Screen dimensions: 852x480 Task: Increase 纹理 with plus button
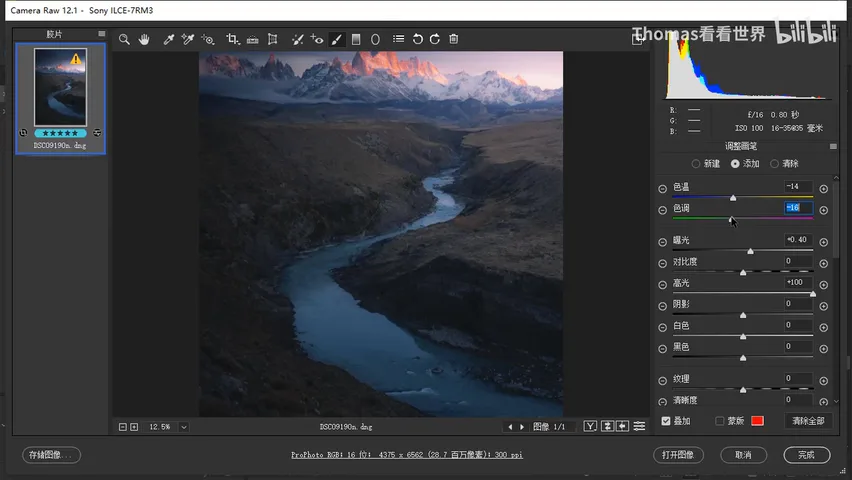tap(824, 381)
